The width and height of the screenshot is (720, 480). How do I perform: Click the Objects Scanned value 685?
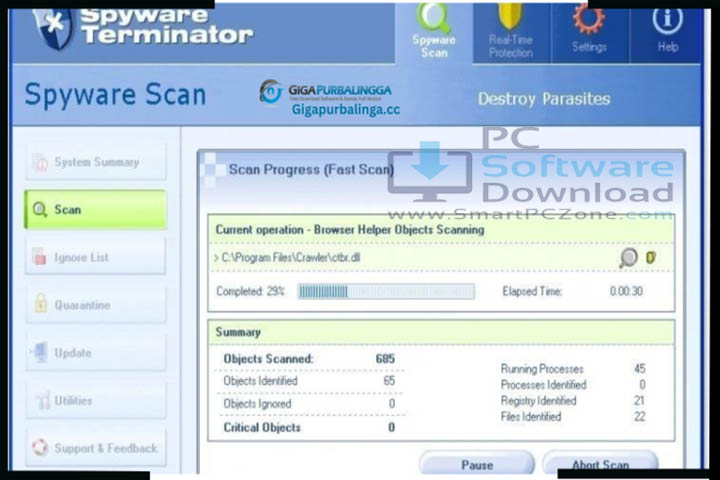pyautogui.click(x=385, y=359)
